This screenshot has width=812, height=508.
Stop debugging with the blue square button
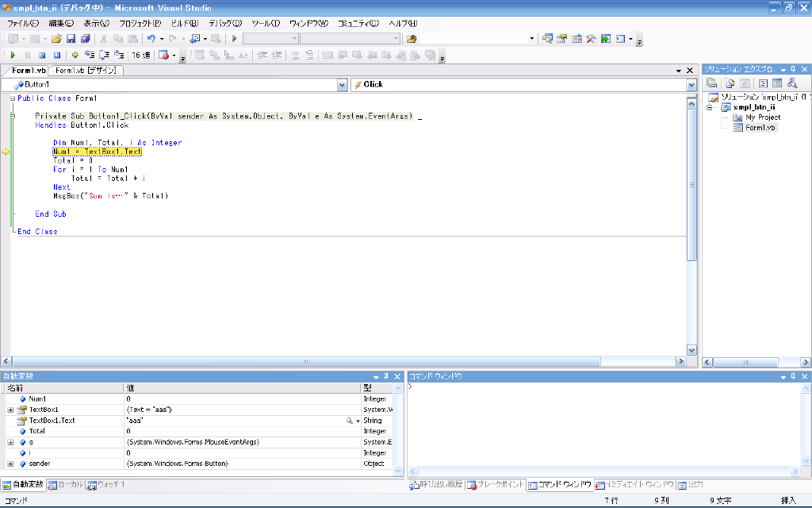[42, 55]
